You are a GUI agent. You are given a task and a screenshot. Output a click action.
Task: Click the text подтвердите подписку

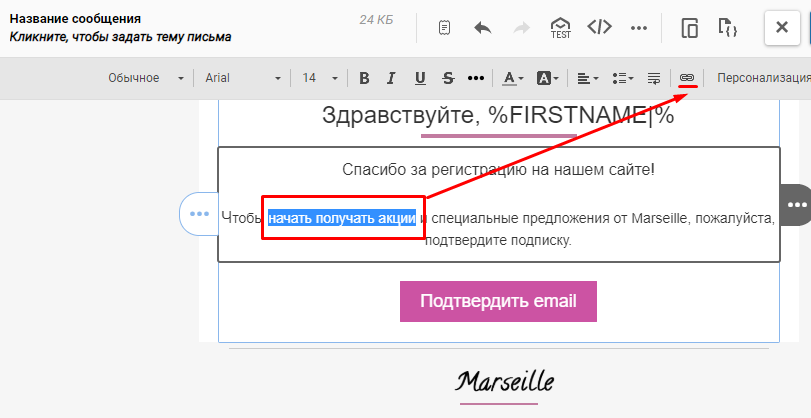click(499, 241)
